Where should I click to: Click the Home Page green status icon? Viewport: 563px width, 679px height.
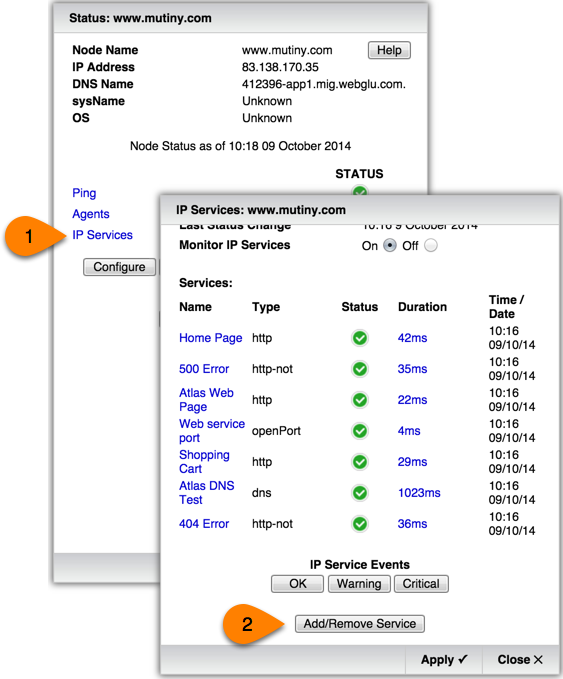point(359,338)
